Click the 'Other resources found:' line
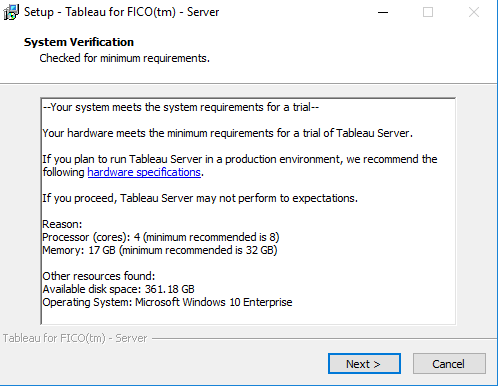 (x=99, y=276)
